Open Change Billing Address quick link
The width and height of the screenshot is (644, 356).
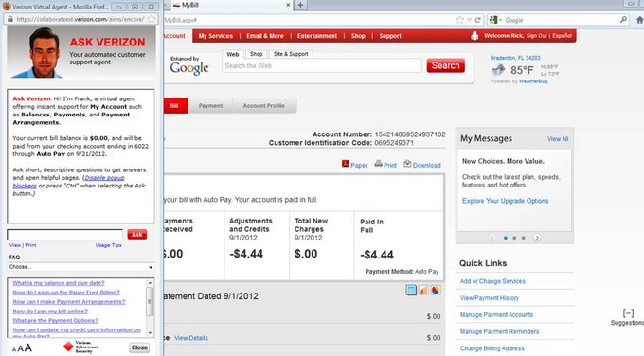(492, 348)
